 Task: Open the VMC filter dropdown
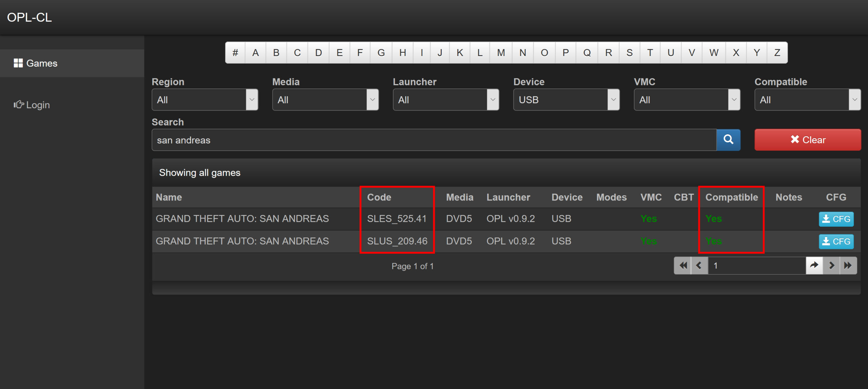[x=687, y=100]
